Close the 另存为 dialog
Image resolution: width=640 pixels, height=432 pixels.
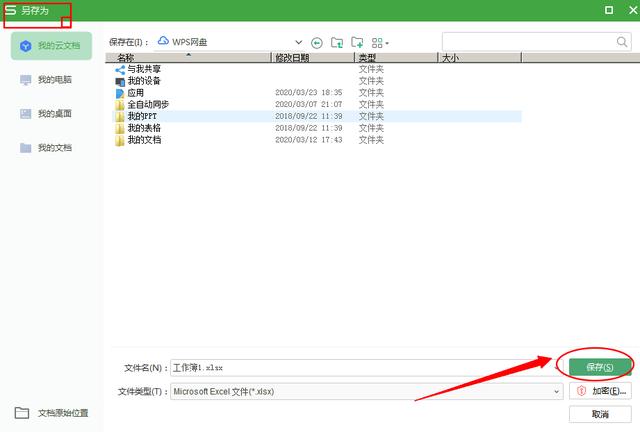tap(633, 10)
